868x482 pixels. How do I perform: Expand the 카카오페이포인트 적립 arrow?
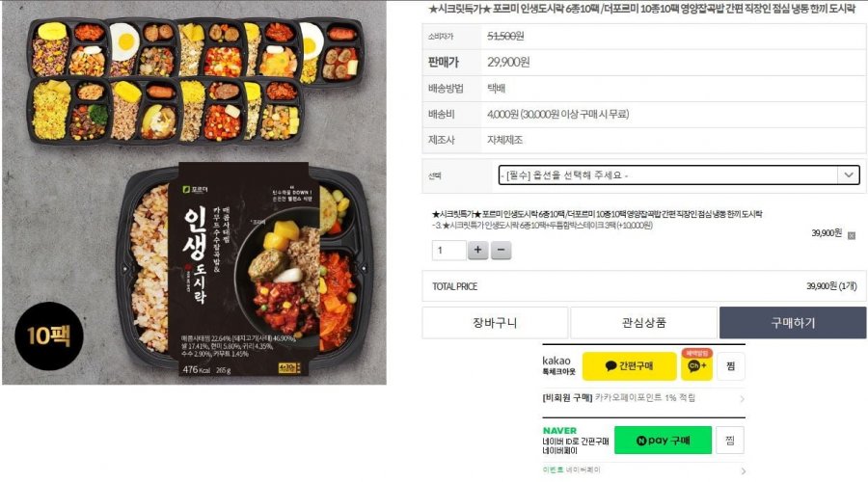point(742,398)
